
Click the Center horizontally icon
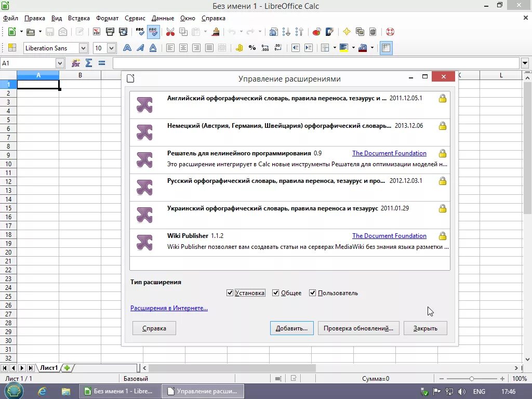tap(183, 48)
